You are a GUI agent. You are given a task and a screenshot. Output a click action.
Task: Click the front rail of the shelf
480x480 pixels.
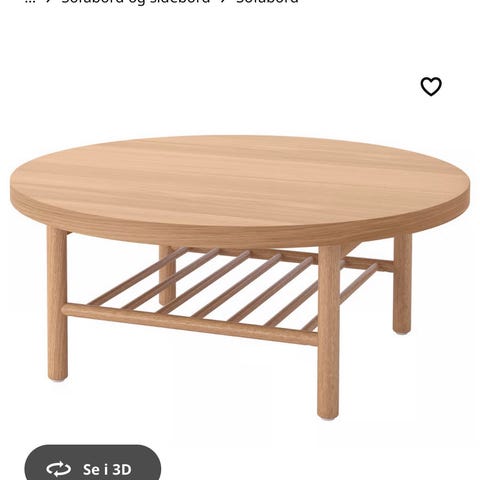pos(190,324)
